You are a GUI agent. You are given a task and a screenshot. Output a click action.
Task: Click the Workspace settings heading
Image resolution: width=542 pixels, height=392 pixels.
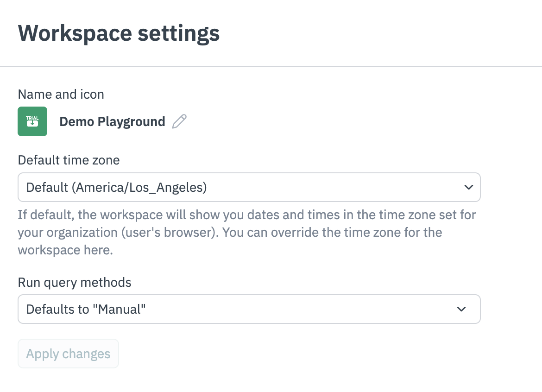tap(119, 33)
